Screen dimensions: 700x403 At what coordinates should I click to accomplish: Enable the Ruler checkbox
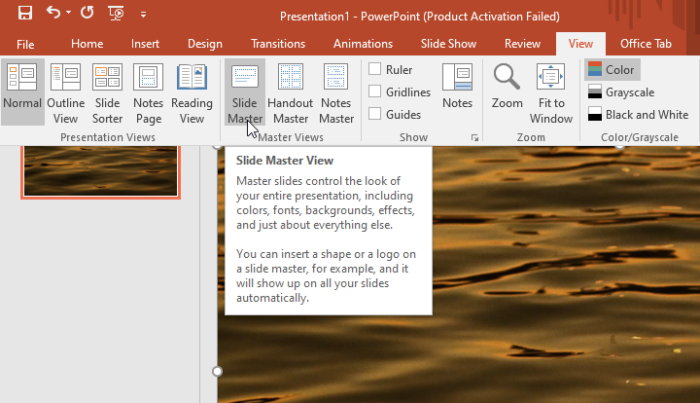(375, 70)
